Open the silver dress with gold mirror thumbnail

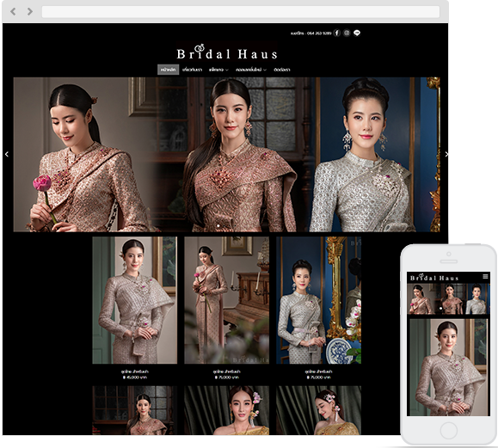tap(318, 300)
